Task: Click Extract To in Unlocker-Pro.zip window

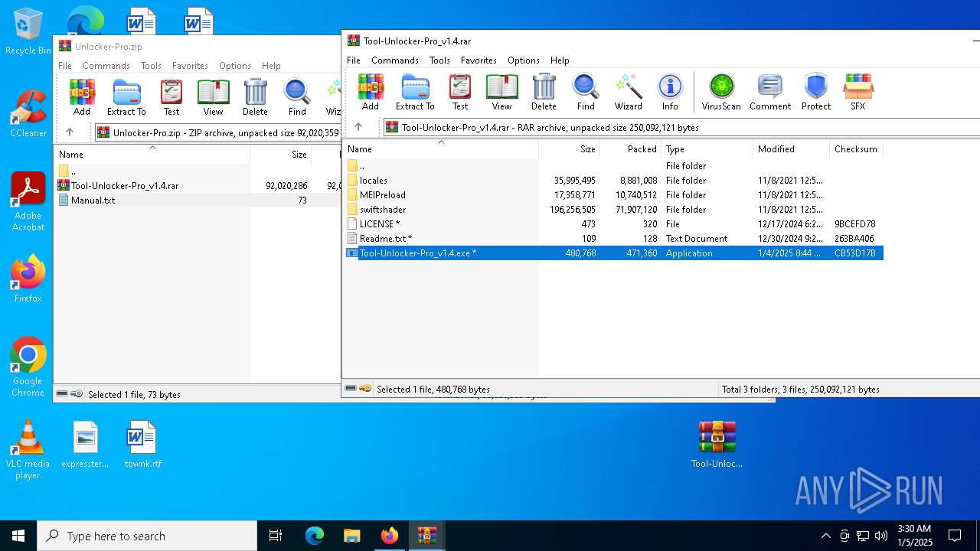Action: (126, 98)
